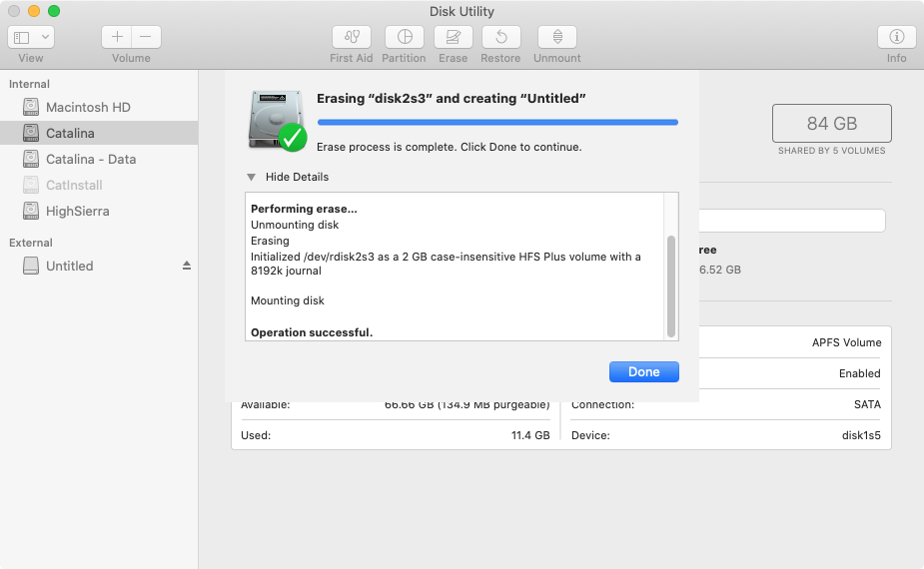The height and width of the screenshot is (569, 924).
Task: Unmount the selected volume
Action: (x=556, y=37)
